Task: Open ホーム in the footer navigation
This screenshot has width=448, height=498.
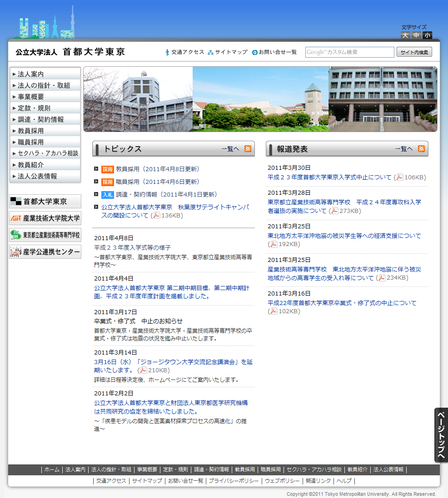Action: [x=52, y=469]
